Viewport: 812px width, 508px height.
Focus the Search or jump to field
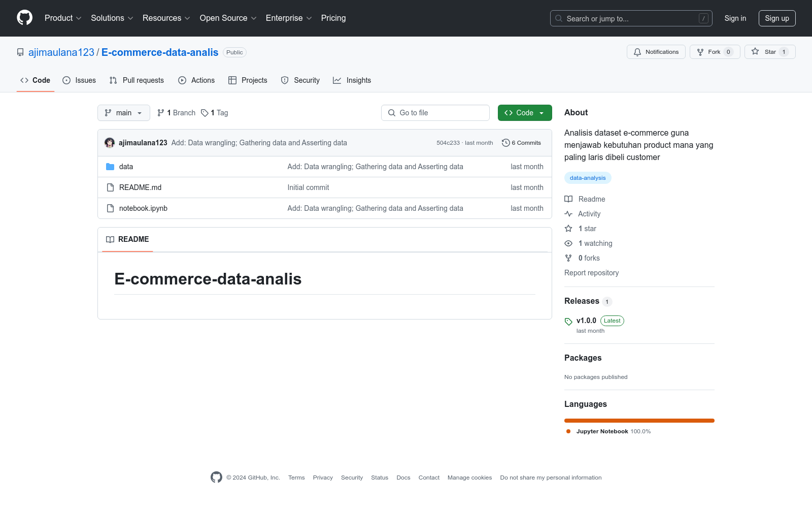tap(631, 18)
